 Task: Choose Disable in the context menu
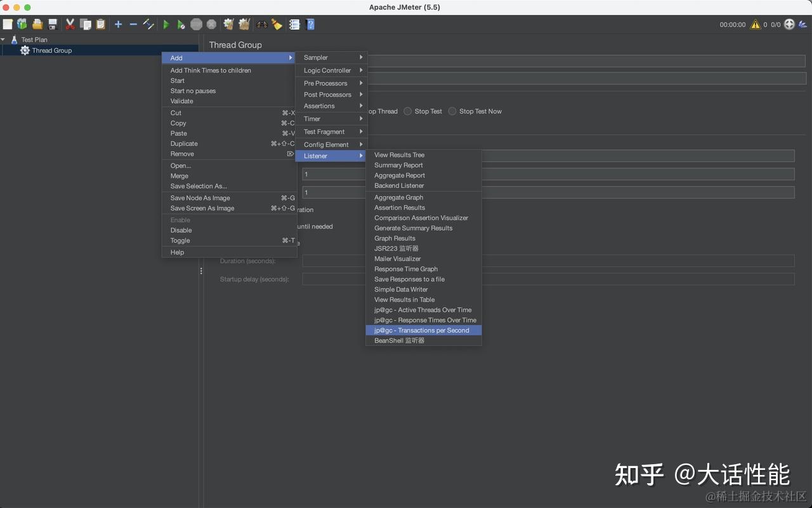coord(229,231)
